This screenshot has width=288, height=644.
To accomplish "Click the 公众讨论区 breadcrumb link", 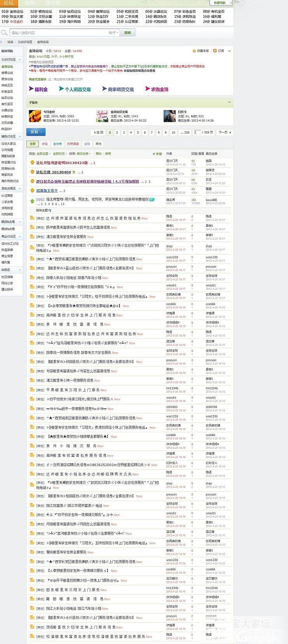I will 25,42.
